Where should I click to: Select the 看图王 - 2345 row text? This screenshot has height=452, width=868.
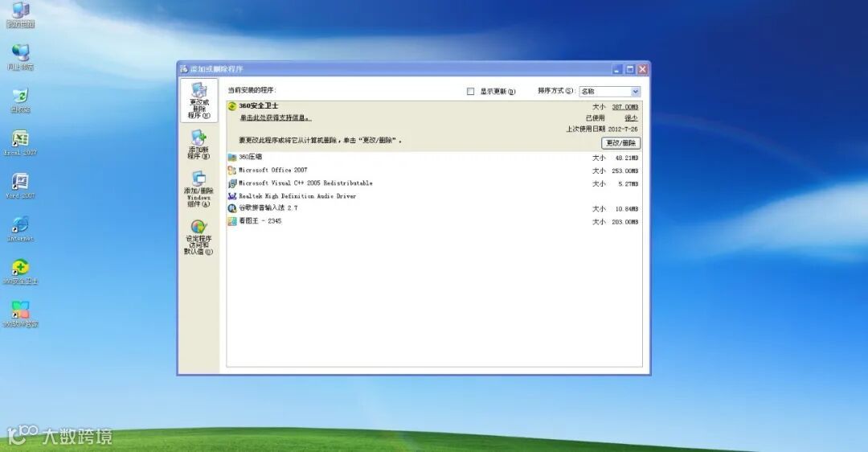(x=260, y=221)
